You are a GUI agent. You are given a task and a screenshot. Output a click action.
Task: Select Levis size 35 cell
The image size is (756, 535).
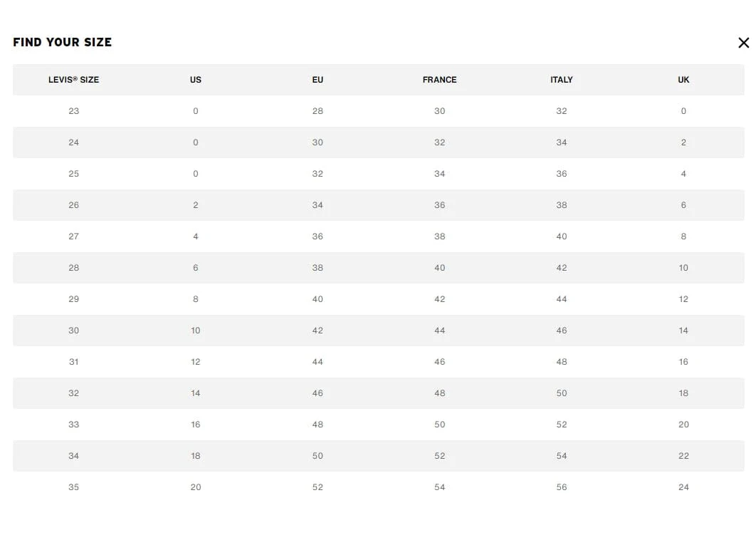click(74, 487)
